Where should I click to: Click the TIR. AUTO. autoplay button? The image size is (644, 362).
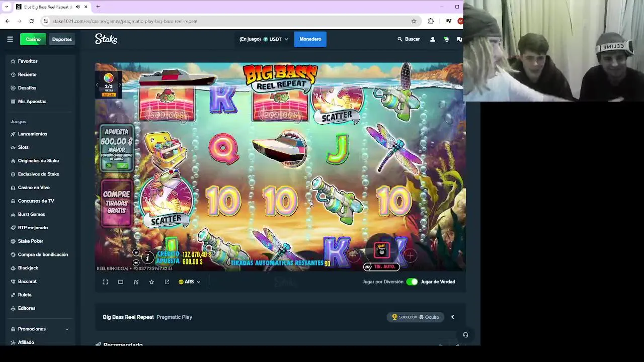381,266
